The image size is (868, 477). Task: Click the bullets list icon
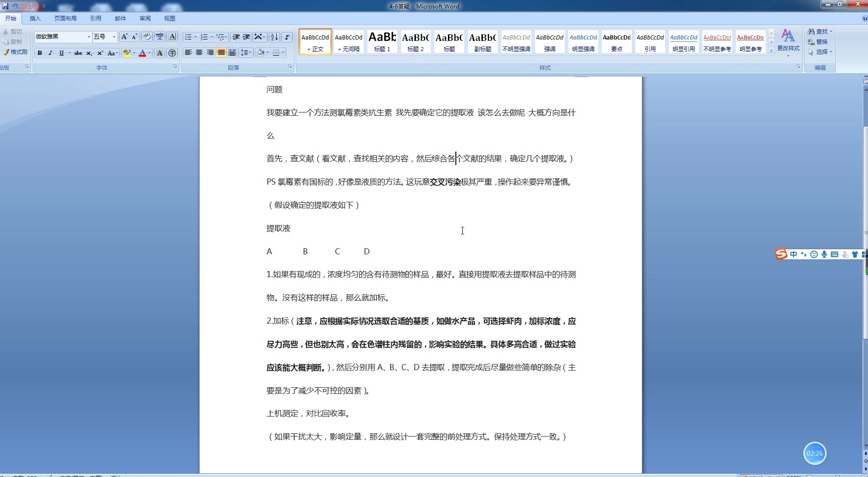click(188, 37)
